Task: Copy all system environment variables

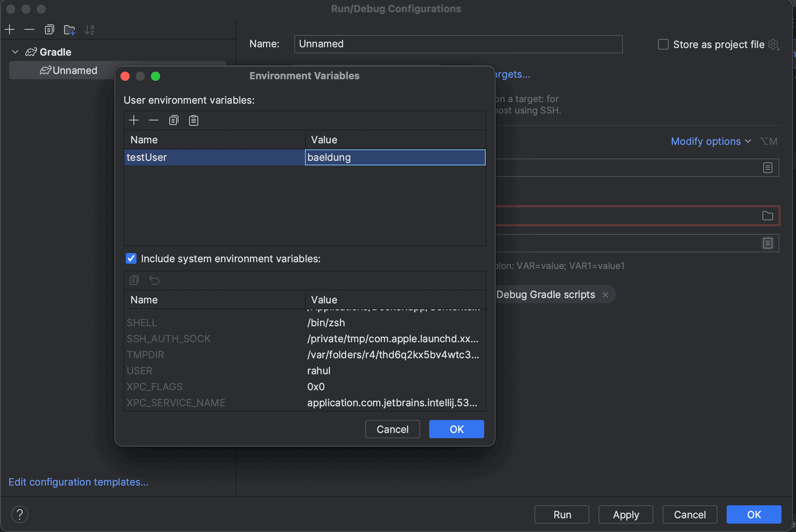Action: [x=134, y=280]
